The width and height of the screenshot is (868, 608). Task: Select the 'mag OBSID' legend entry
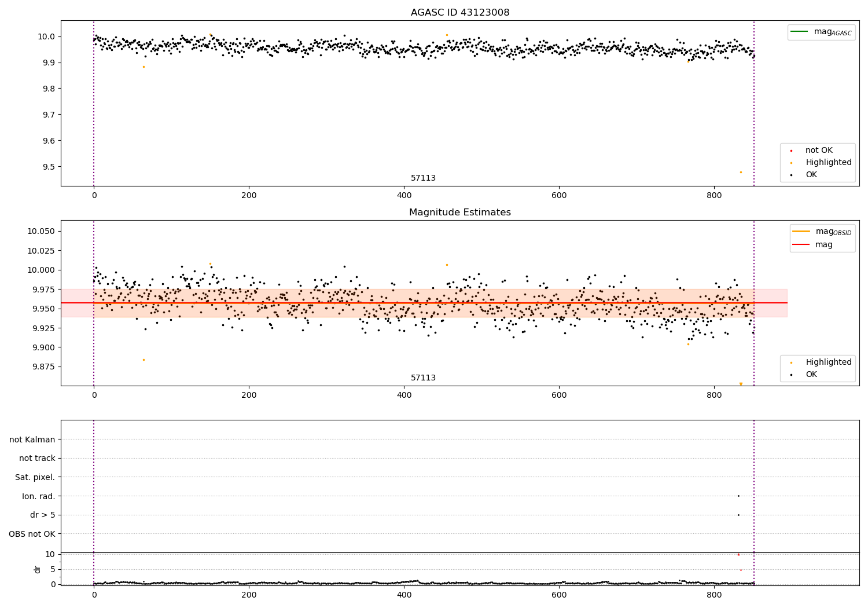click(x=822, y=232)
